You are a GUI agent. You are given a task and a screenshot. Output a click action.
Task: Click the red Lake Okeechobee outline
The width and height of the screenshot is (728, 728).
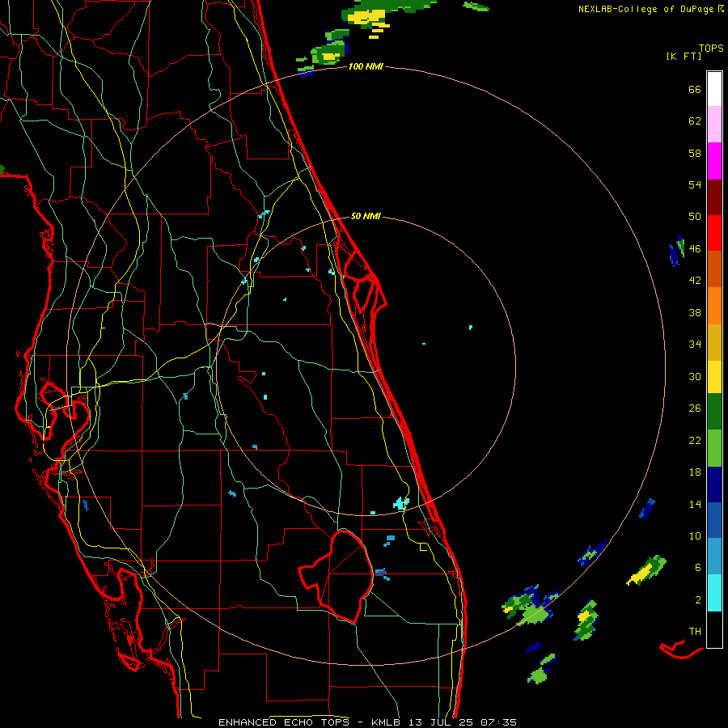coord(336,576)
